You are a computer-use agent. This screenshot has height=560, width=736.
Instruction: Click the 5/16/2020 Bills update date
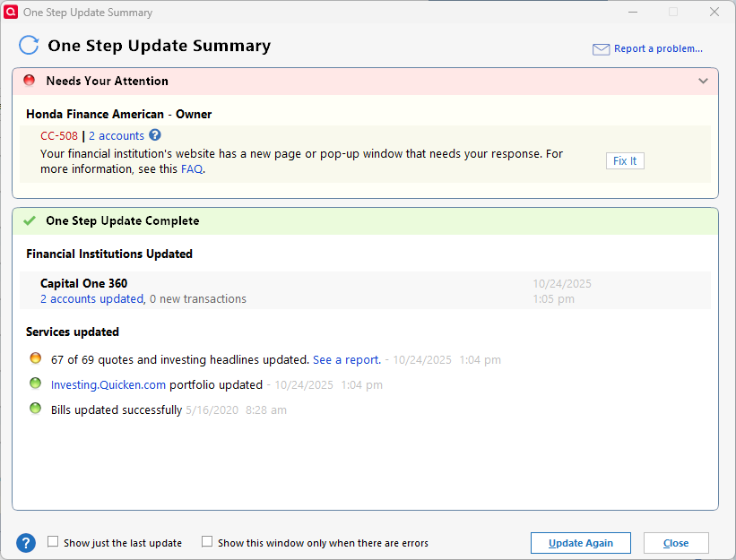point(212,409)
